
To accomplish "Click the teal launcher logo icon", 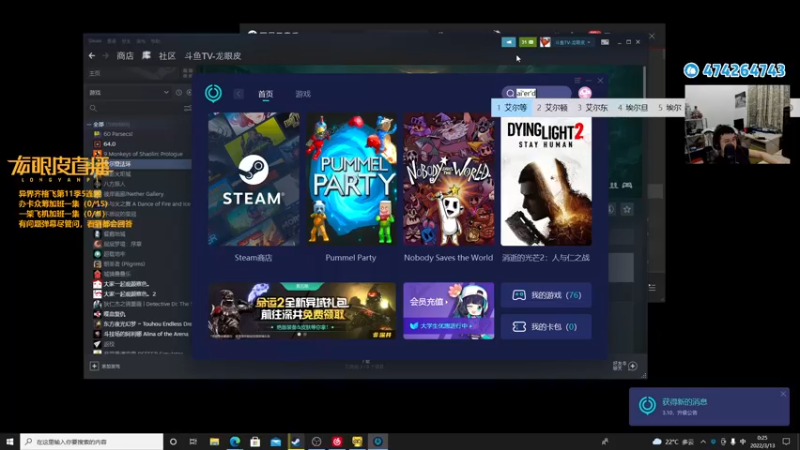I will (x=213, y=93).
